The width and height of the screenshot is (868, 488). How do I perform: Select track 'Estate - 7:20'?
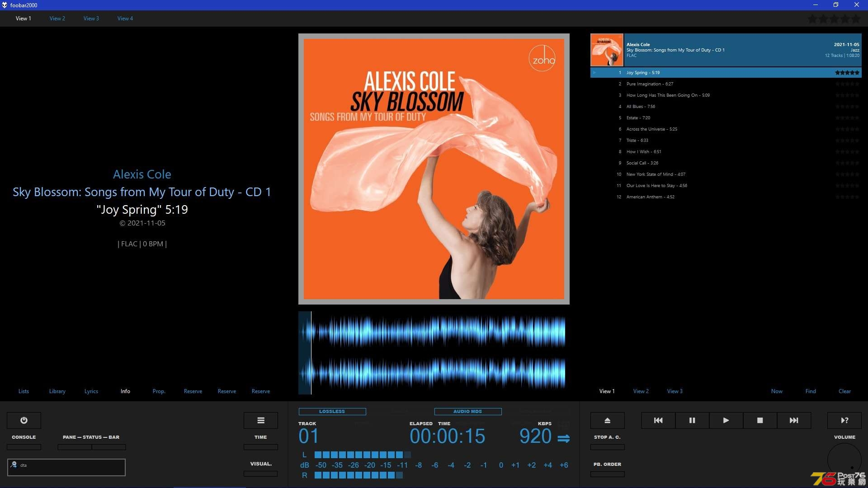click(x=726, y=118)
